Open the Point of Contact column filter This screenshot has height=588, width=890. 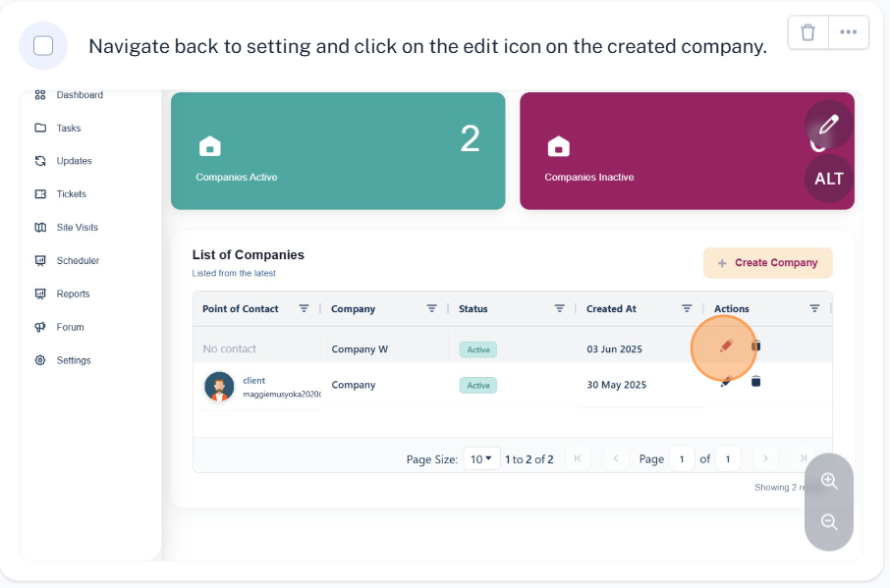tap(305, 308)
